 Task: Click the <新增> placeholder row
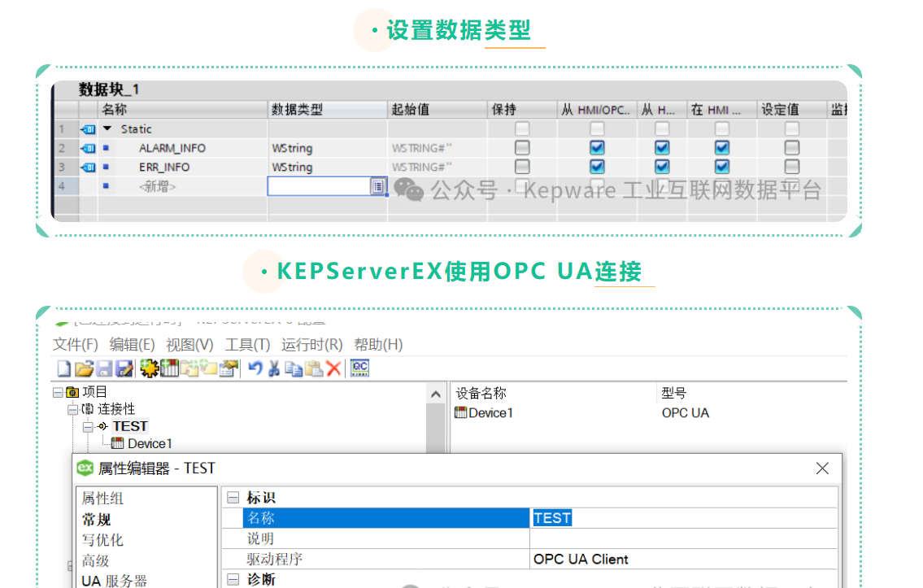[157, 186]
